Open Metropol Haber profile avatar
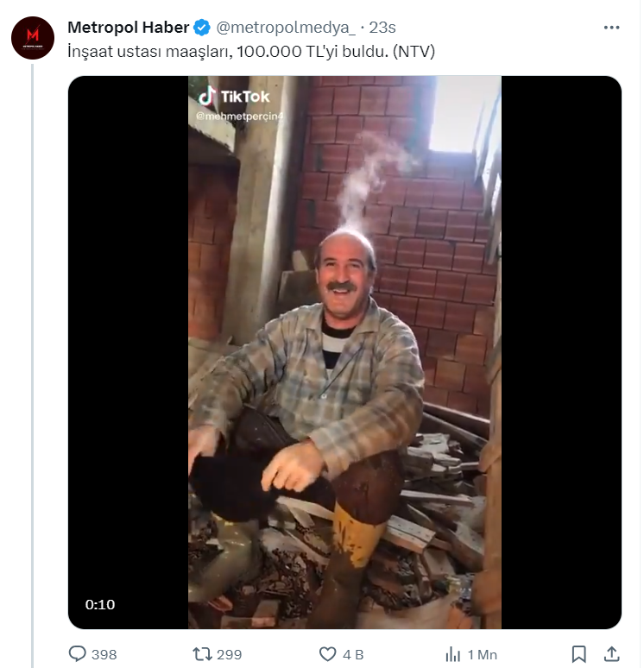The width and height of the screenshot is (644, 668). click(33, 36)
